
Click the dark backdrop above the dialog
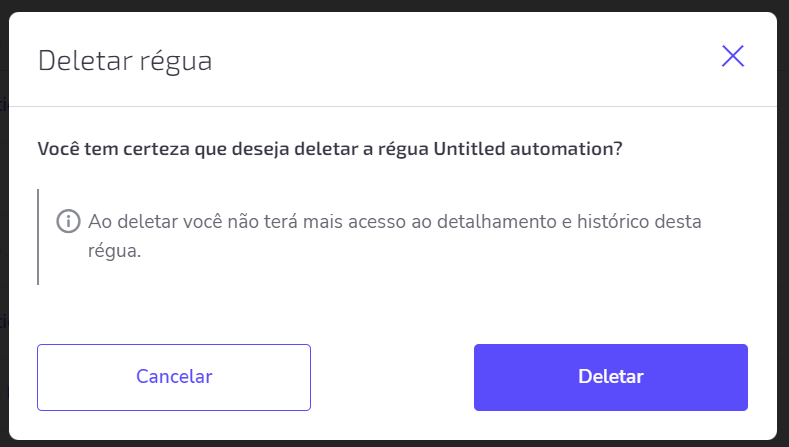tap(394, 5)
